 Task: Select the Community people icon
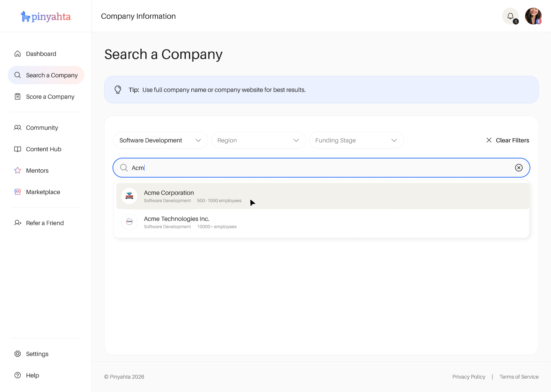pos(18,127)
